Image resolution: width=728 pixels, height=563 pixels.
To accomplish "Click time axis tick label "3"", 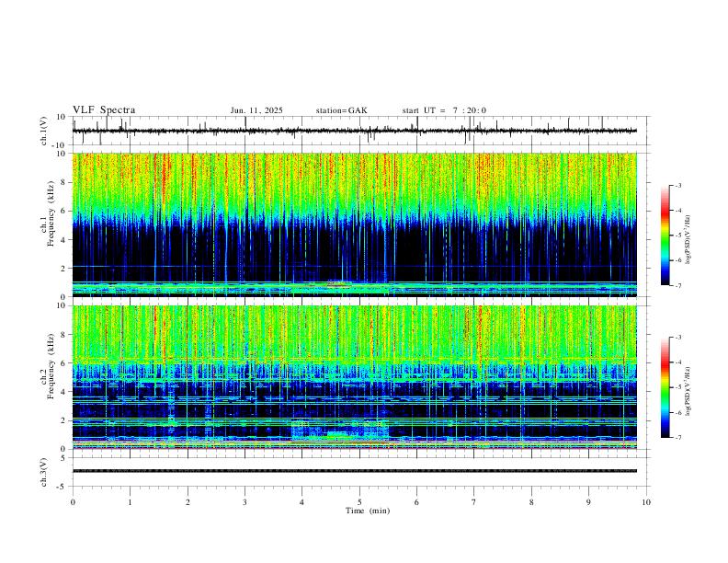I will 245,502.
